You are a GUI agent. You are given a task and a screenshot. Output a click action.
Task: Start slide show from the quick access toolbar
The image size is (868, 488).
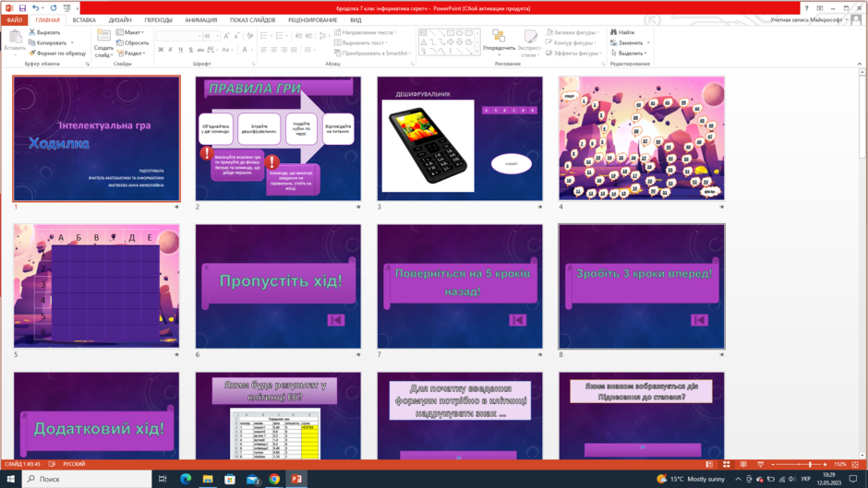tap(67, 8)
